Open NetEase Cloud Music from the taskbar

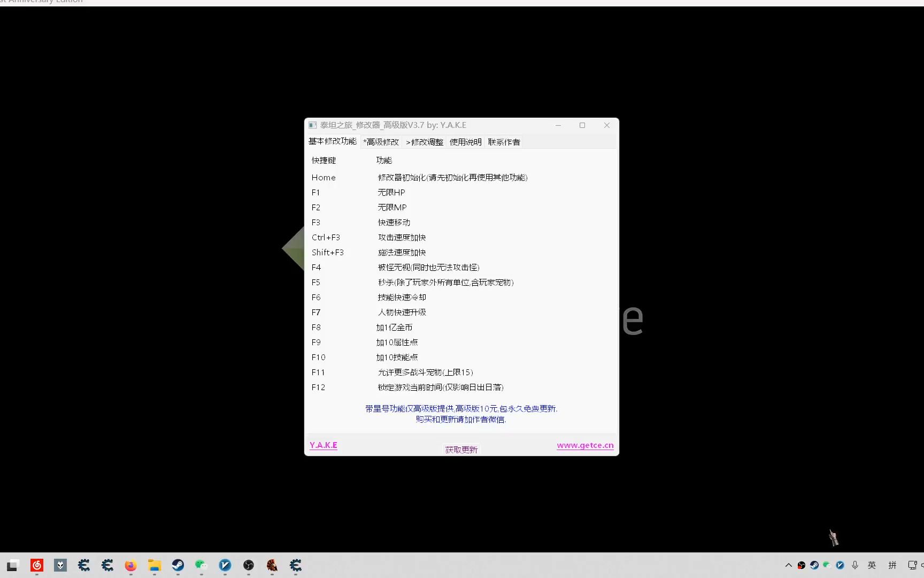coord(37,565)
